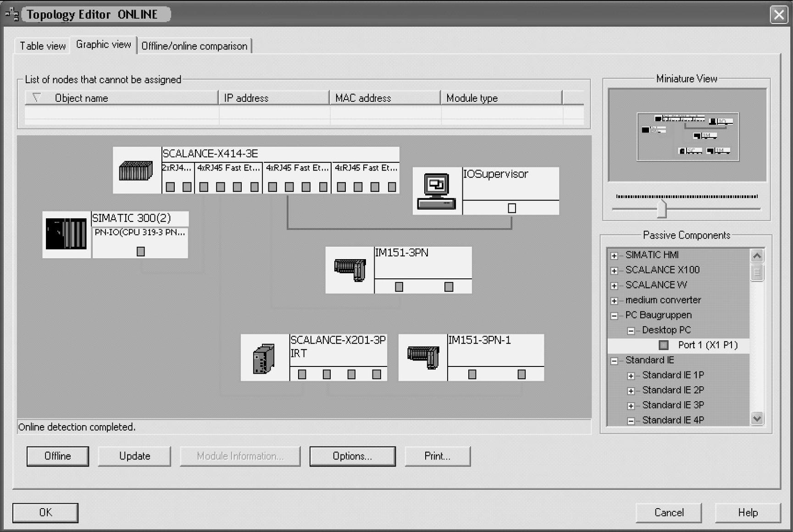Click the IM151-3PN-1 module icon
This screenshot has width=793, height=532.
423,358
